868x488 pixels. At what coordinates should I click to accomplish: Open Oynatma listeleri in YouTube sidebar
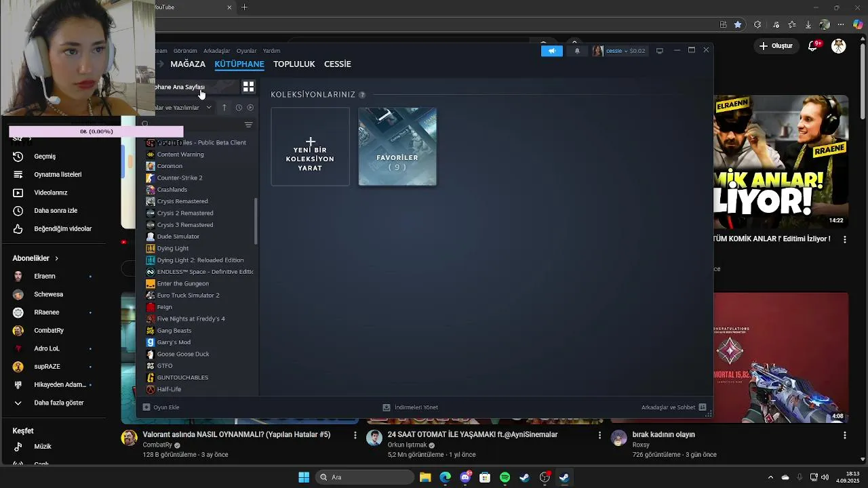point(58,175)
